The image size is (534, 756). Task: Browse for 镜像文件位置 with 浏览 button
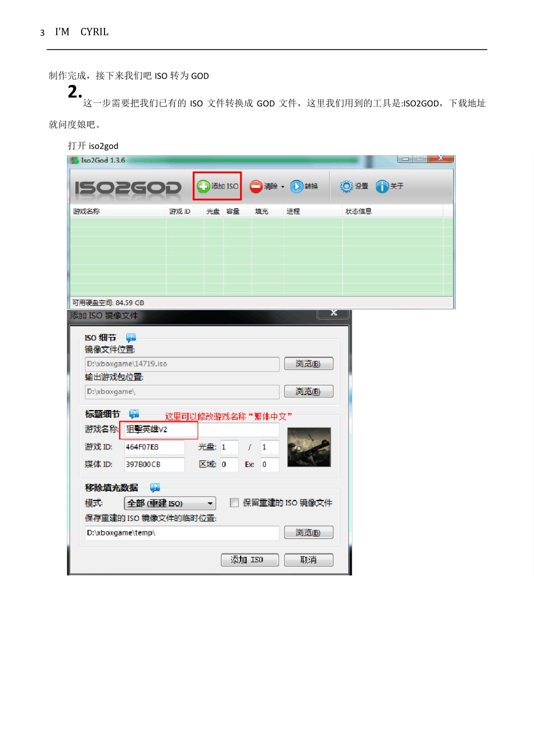click(x=309, y=364)
